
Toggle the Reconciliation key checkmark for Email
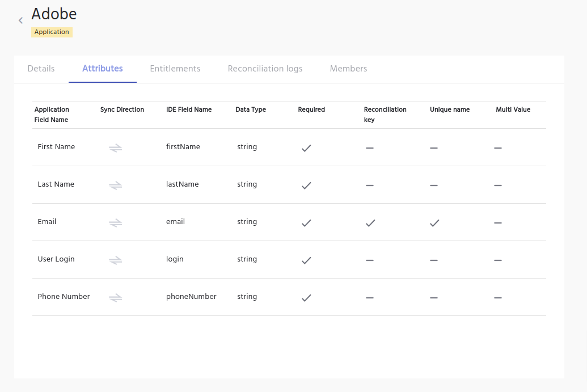point(370,223)
